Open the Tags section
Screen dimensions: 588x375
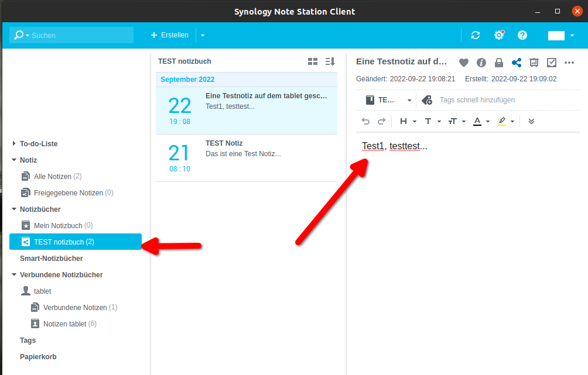pos(28,340)
